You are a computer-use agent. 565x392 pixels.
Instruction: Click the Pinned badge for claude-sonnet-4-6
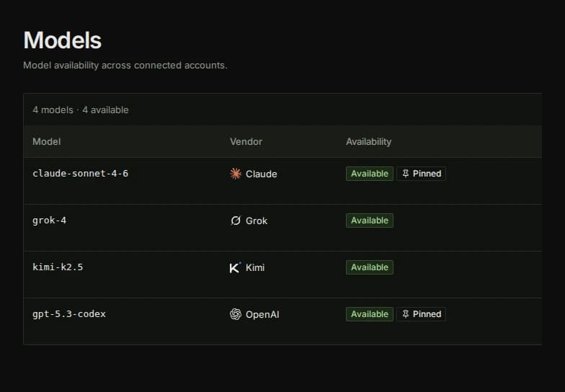point(421,174)
